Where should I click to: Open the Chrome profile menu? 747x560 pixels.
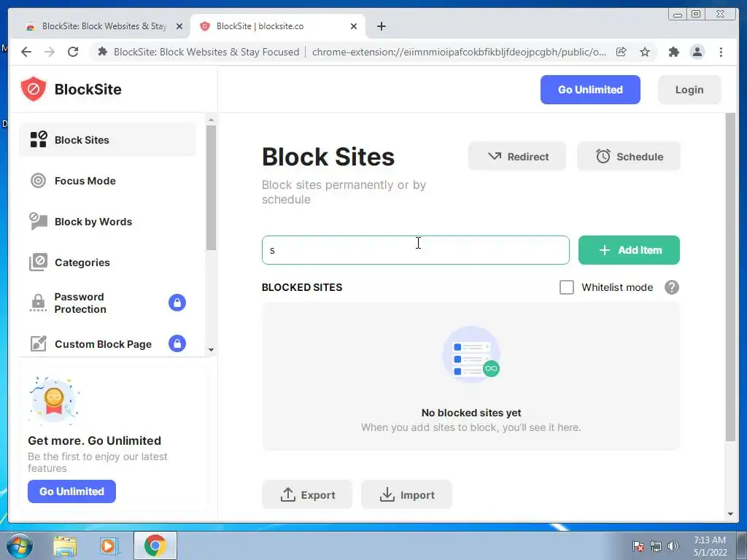pos(697,52)
